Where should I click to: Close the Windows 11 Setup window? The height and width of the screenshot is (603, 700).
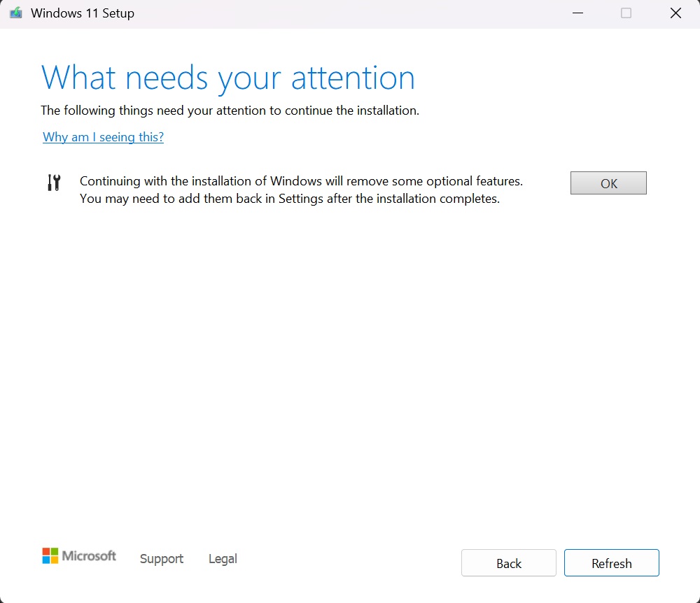pos(676,13)
